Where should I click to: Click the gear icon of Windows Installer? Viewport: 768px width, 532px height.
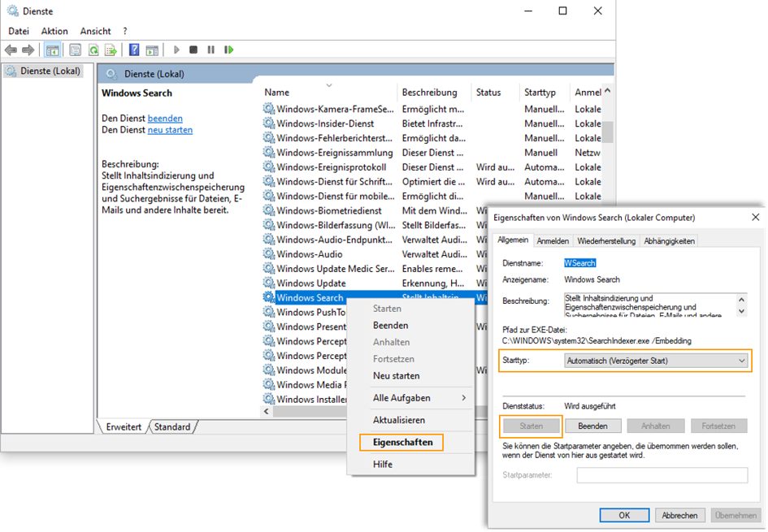pyautogui.click(x=269, y=399)
